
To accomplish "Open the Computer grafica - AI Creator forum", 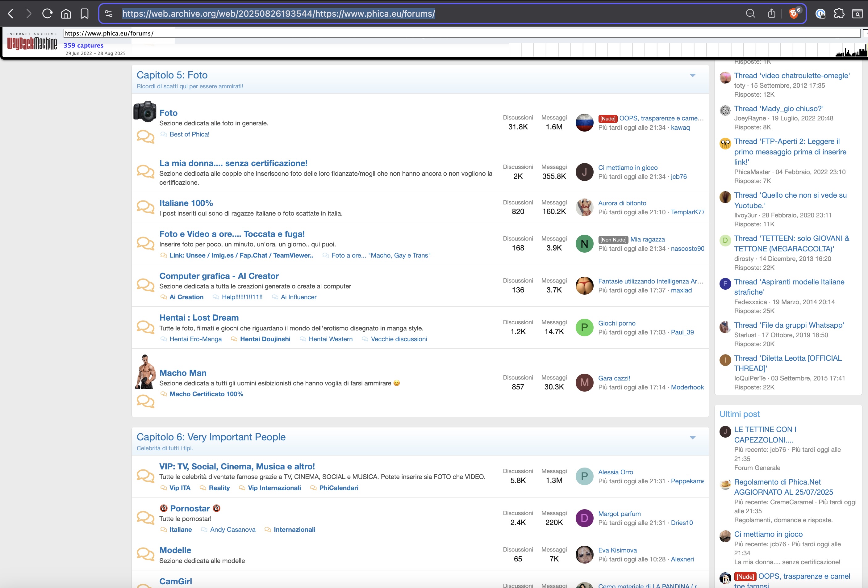I will click(219, 276).
